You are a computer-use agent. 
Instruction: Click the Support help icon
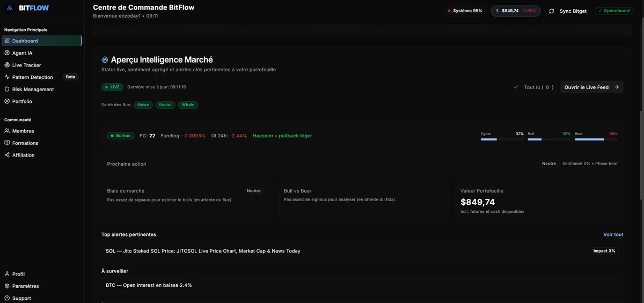click(x=7, y=298)
